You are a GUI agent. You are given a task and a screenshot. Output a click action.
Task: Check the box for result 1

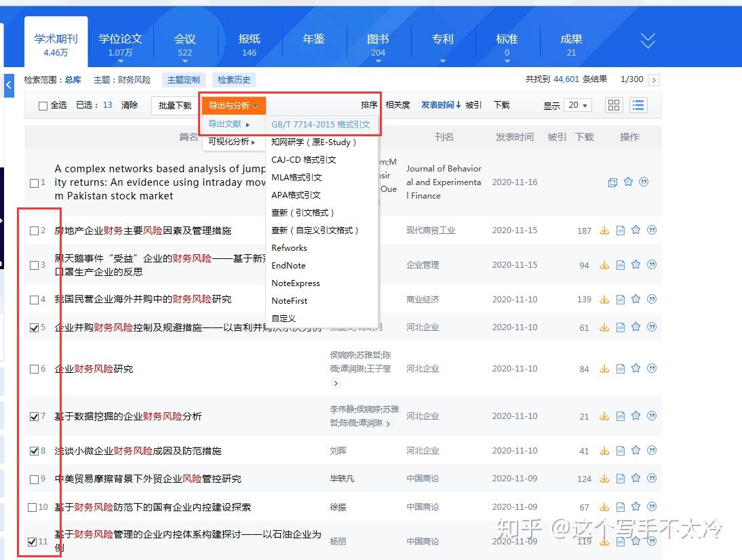pyautogui.click(x=34, y=183)
